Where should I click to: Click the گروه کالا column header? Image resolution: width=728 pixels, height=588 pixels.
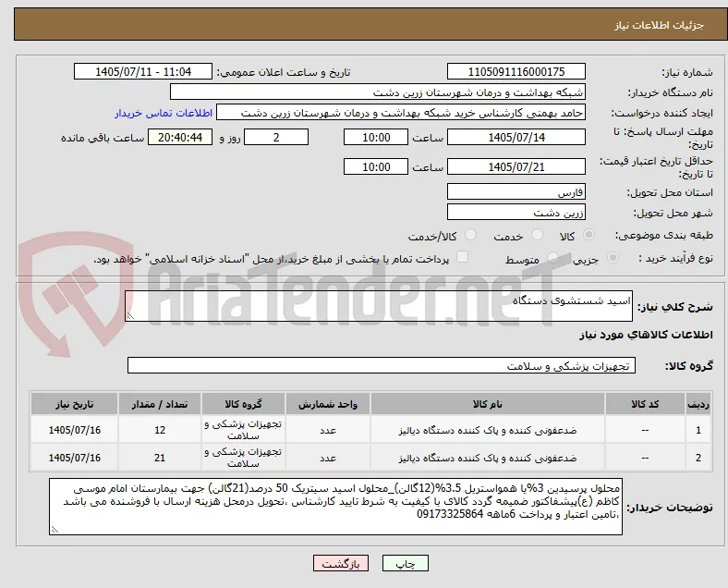click(243, 404)
